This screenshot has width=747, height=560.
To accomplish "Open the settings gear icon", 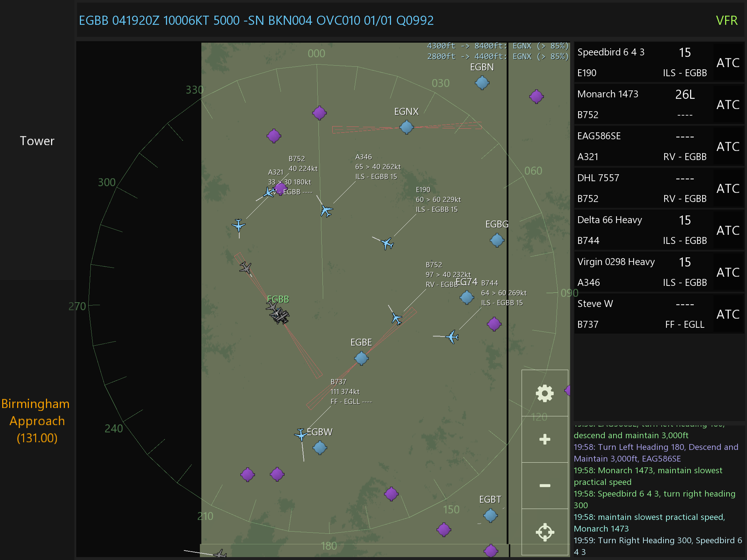I will point(545,393).
